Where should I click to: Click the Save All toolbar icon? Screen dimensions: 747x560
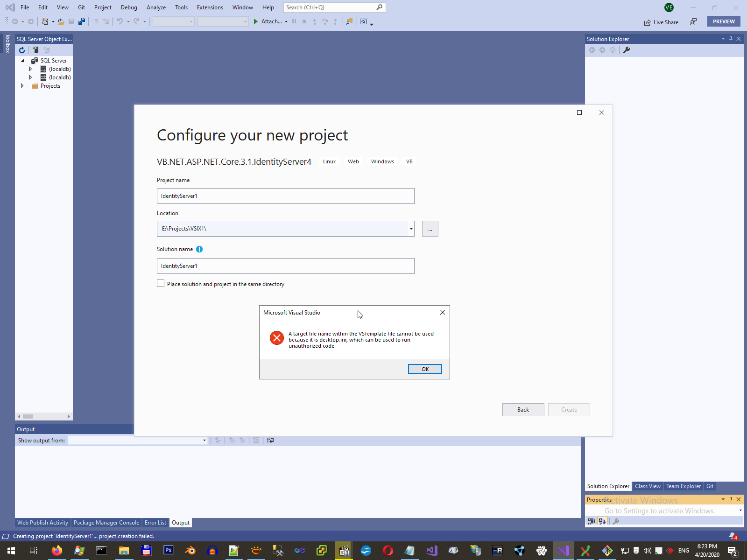pyautogui.click(x=82, y=21)
